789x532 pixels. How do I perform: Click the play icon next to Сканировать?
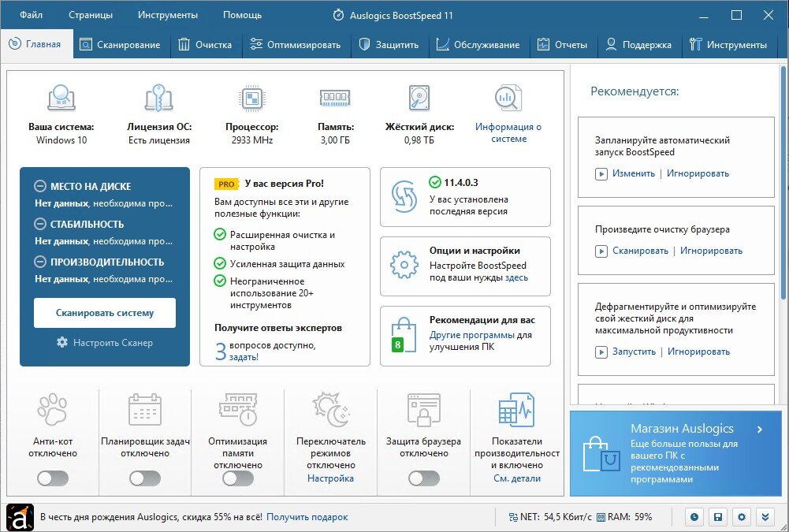pos(601,251)
